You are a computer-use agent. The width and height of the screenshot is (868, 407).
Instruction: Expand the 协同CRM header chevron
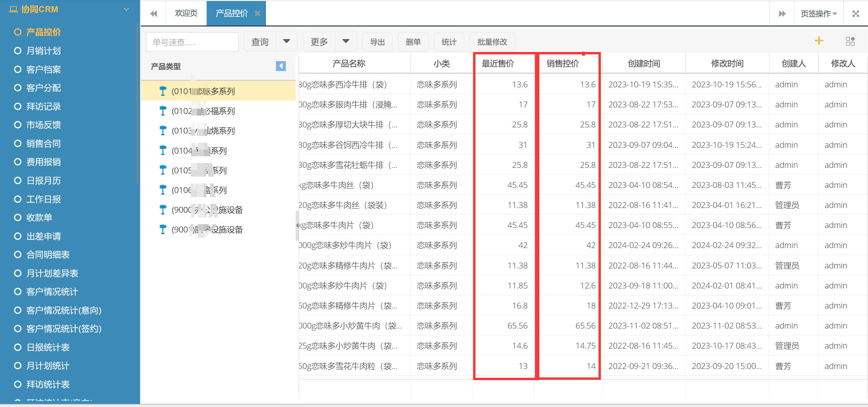pos(126,9)
